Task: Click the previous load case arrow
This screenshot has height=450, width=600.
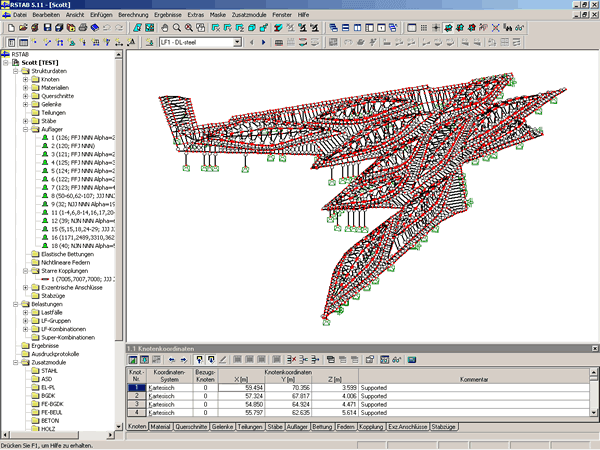Action: 252,43
